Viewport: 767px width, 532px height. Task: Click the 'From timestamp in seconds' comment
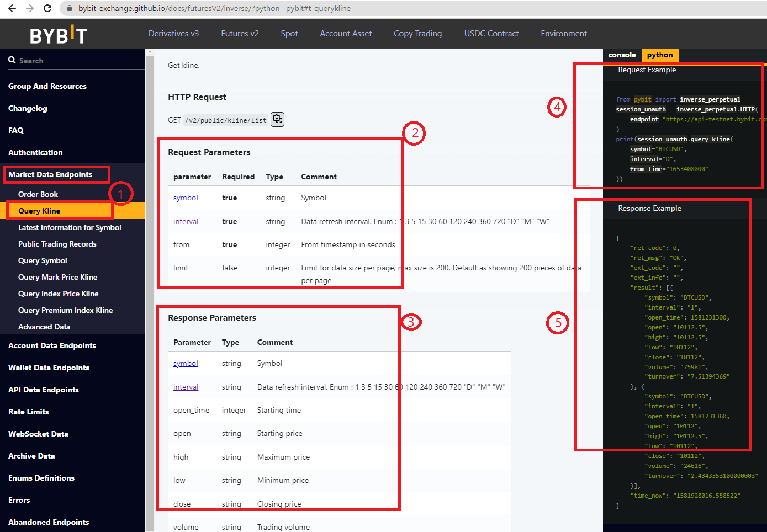coord(348,244)
